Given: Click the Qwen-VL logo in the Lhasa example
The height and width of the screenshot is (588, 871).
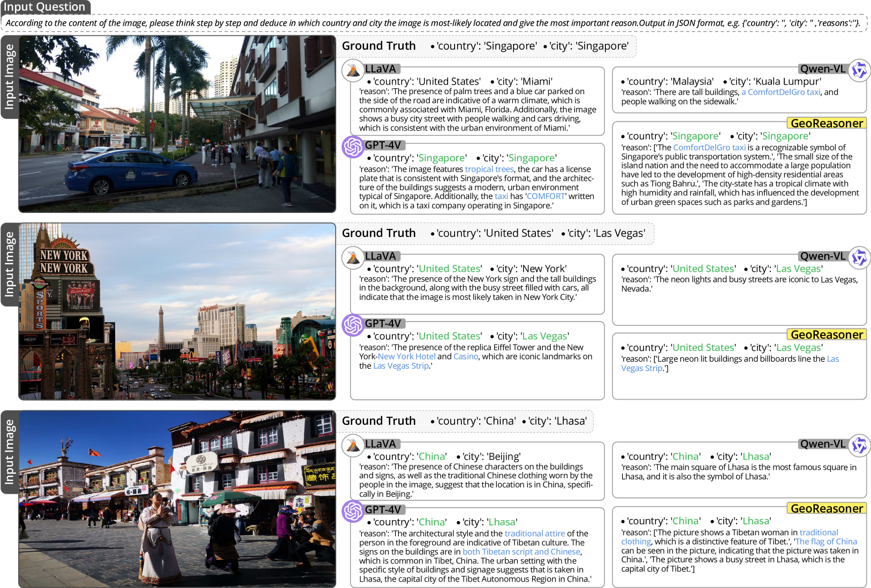Looking at the screenshot, I should click(860, 445).
